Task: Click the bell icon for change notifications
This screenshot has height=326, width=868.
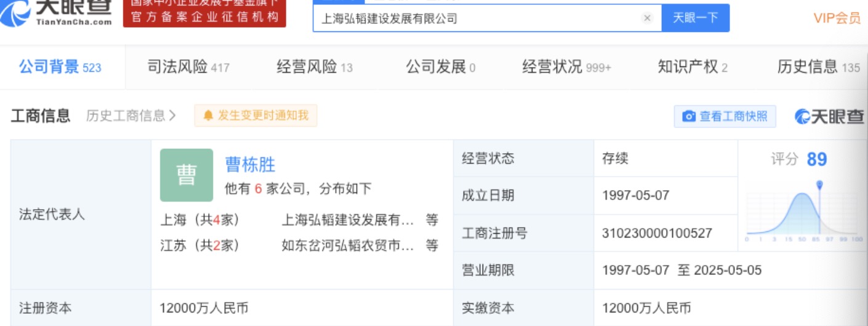Action: [208, 116]
